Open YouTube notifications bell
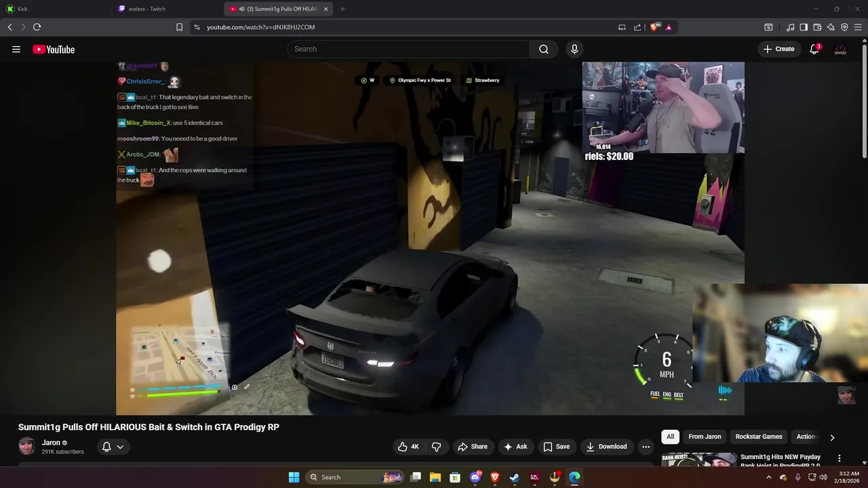This screenshot has height=488, width=868. point(814,49)
